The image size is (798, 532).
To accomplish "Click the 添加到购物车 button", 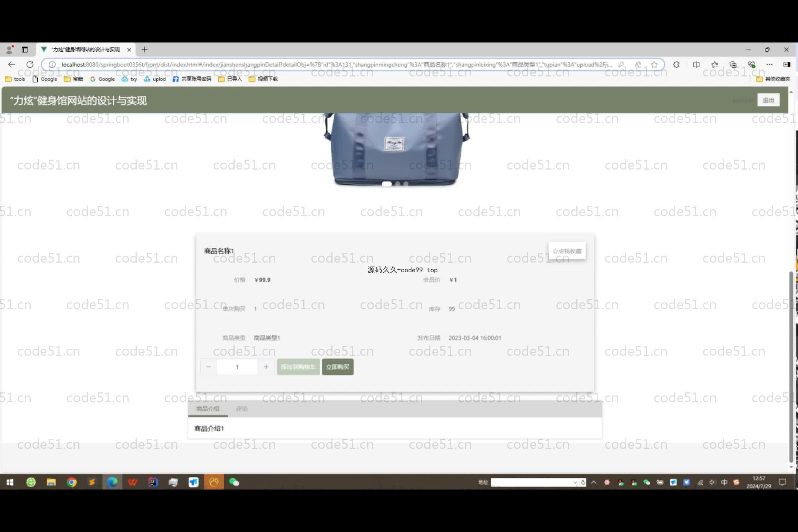I will coord(298,367).
